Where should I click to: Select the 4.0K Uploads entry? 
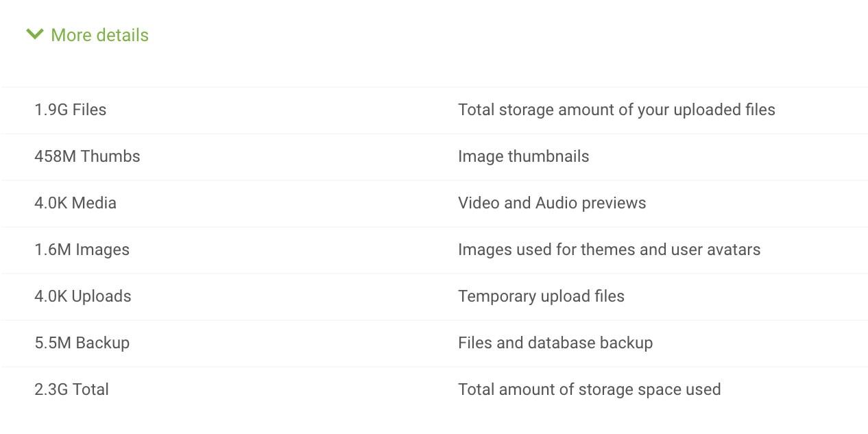(82, 296)
